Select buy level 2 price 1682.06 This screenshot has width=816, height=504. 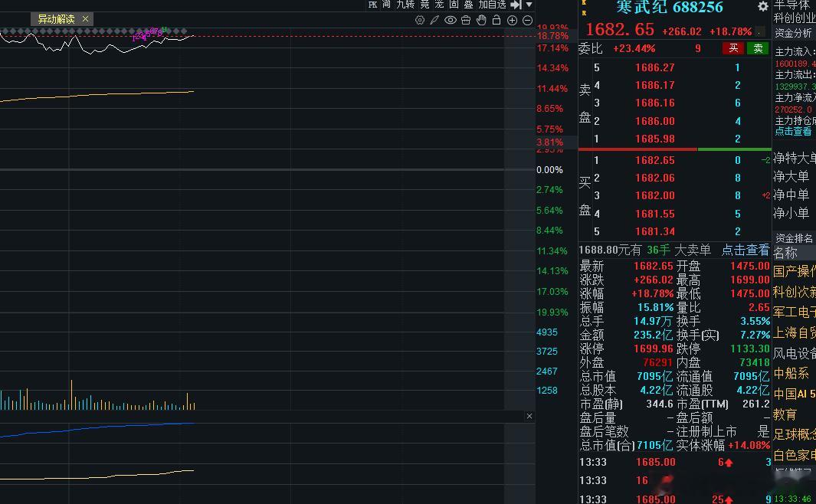[x=654, y=178]
